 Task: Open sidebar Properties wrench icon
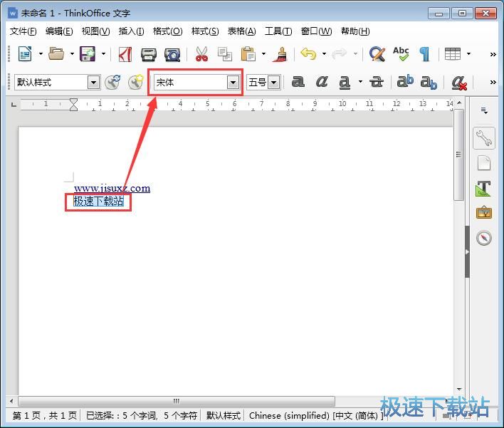(x=484, y=139)
